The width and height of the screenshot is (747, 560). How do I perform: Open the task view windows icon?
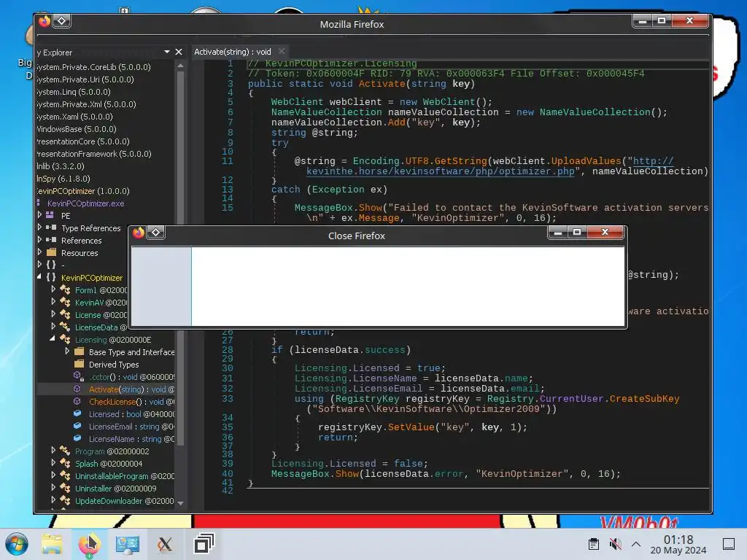(204, 544)
